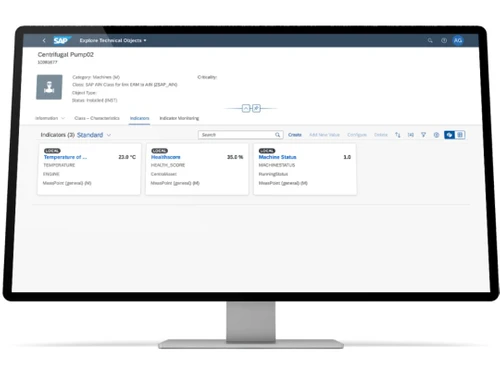This screenshot has width=500, height=375.
Task: Open the Explore Technical Objects dropdown
Action: 113,40
